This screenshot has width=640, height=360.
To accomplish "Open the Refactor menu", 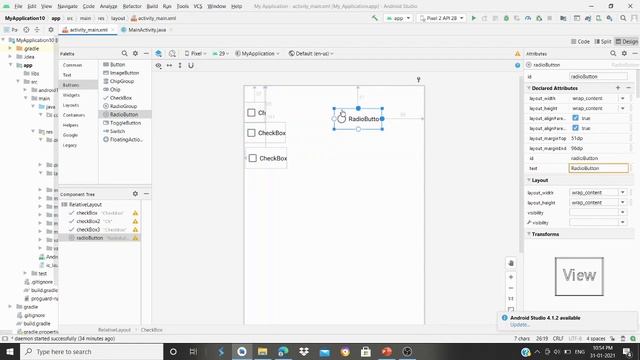I will (x=132, y=6).
